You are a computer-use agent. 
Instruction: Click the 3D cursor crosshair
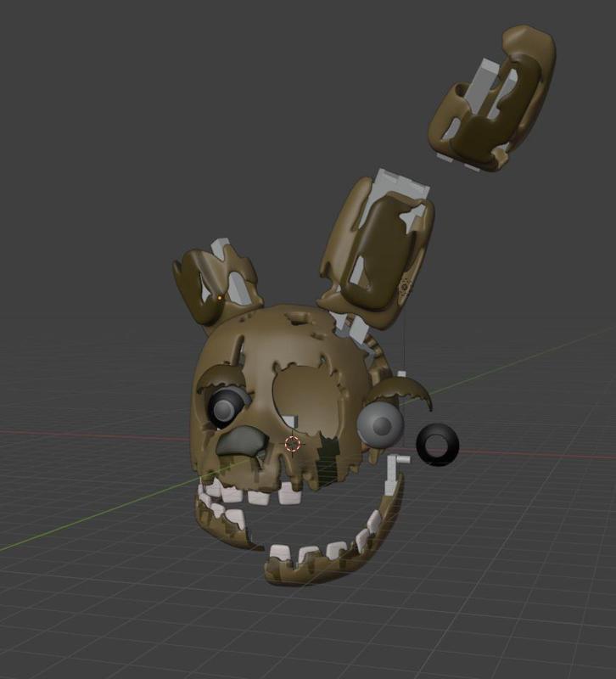(293, 444)
